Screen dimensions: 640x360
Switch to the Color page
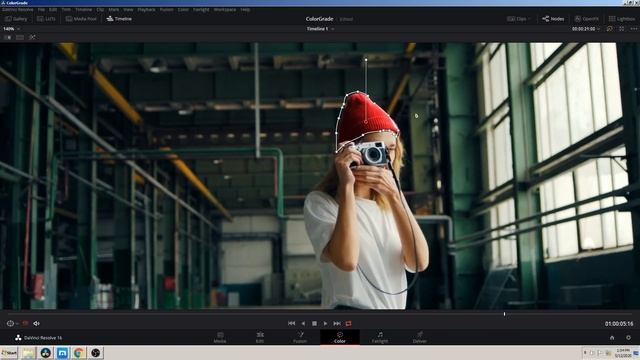(x=340, y=337)
